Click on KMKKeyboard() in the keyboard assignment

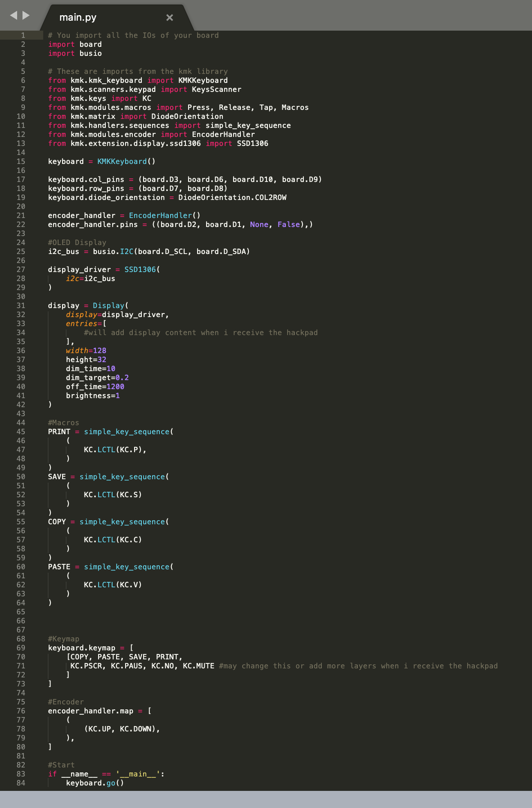pyautogui.click(x=126, y=161)
